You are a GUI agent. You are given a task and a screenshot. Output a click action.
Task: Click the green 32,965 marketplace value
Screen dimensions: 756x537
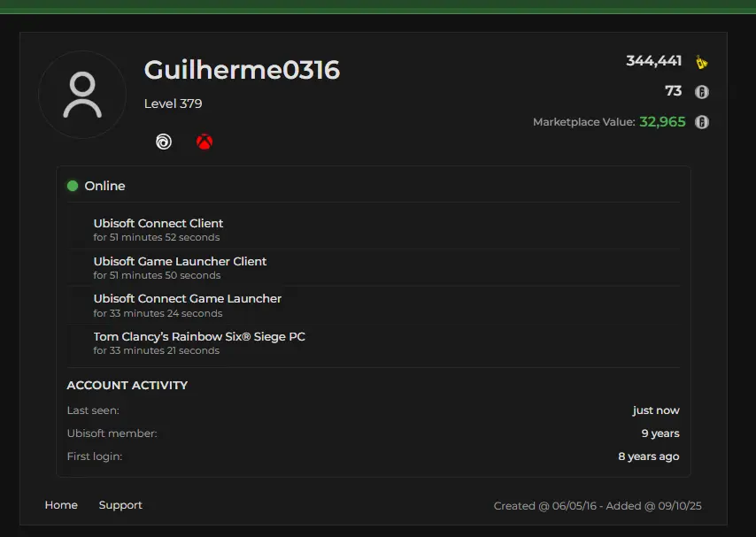coord(662,121)
